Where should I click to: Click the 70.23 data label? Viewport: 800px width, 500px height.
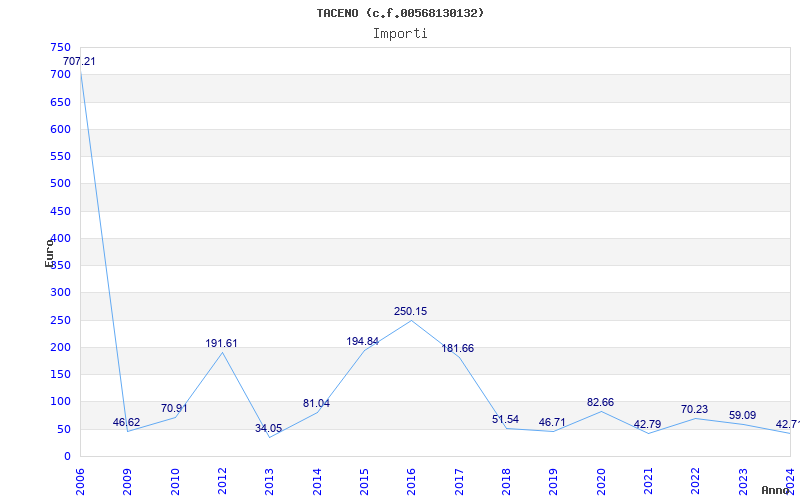(x=694, y=409)
